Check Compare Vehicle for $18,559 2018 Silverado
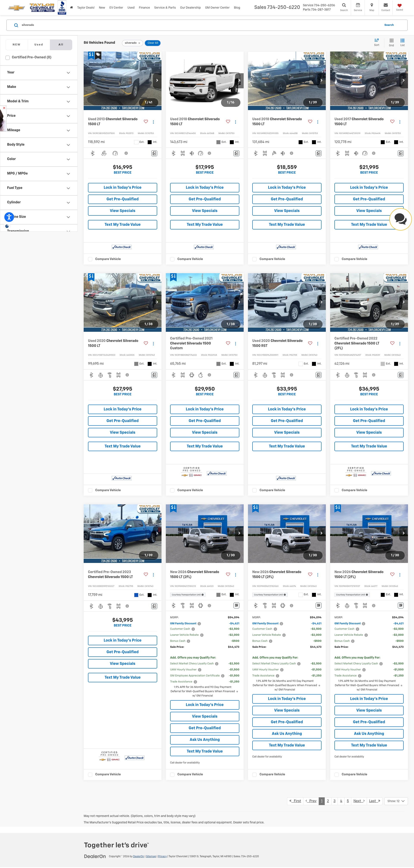Viewport: 414px width, 868px height. (254, 259)
